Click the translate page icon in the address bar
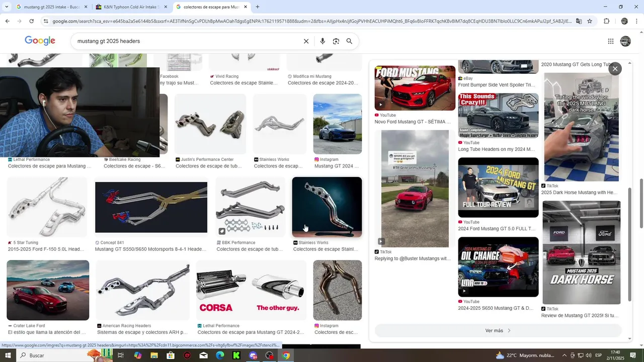This screenshot has height=362, width=644. (579, 21)
